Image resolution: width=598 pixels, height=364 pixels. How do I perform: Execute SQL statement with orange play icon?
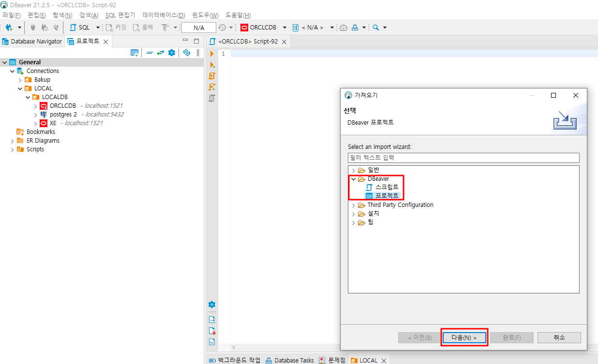[x=212, y=54]
